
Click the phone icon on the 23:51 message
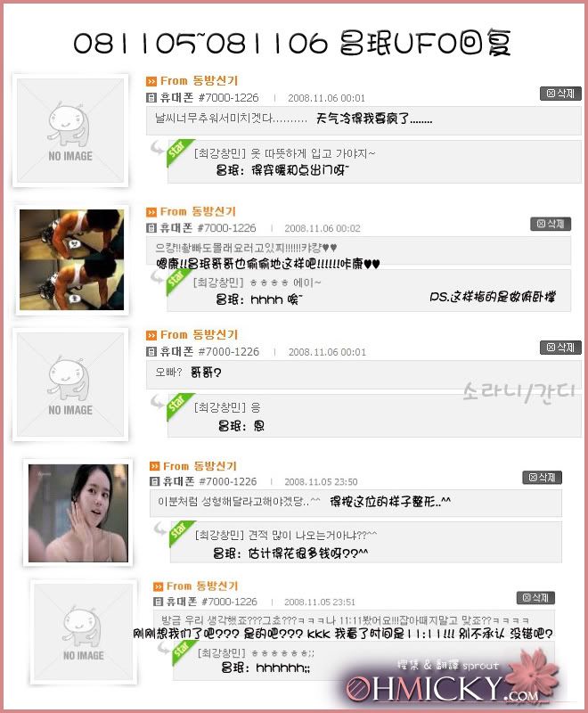[x=158, y=602]
